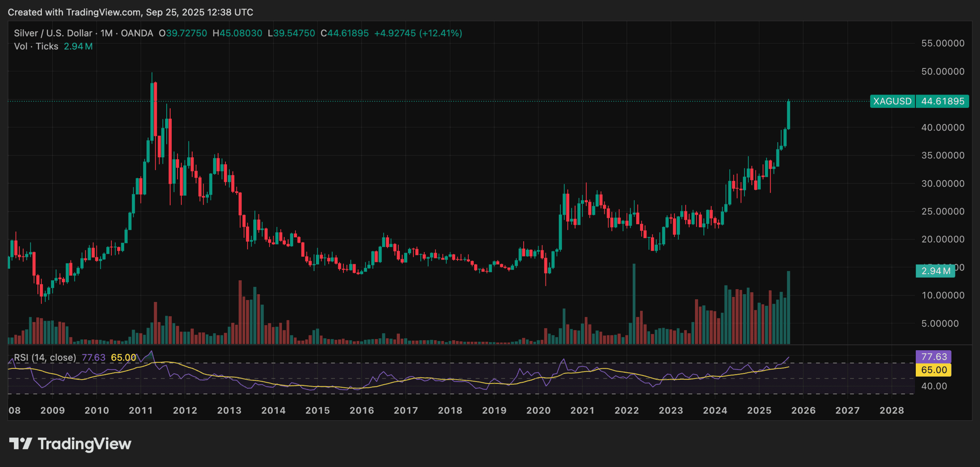980x467 pixels.
Task: Click the 2.94 M volume axis tag
Action: tap(935, 271)
